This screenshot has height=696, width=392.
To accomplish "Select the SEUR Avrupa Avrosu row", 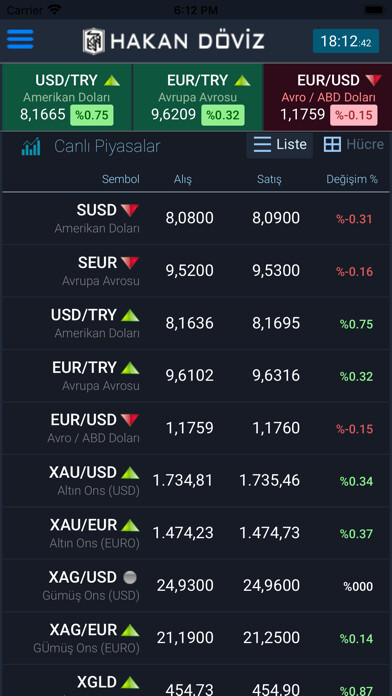I will tap(196, 271).
